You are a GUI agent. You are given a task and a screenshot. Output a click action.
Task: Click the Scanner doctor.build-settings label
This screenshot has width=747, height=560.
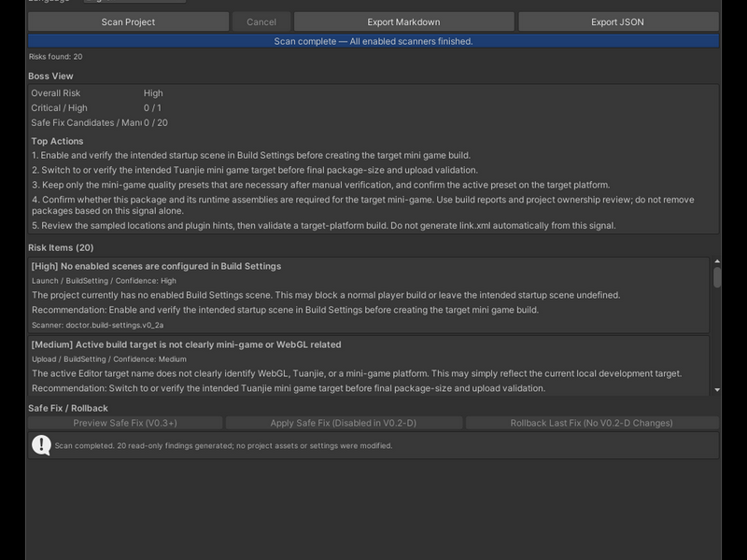[x=98, y=325]
